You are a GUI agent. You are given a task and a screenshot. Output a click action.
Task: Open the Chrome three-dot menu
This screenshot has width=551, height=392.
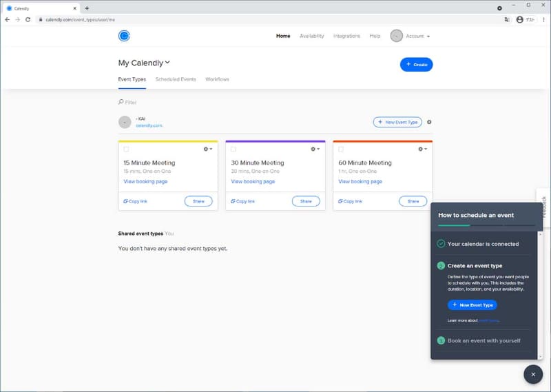click(x=543, y=20)
